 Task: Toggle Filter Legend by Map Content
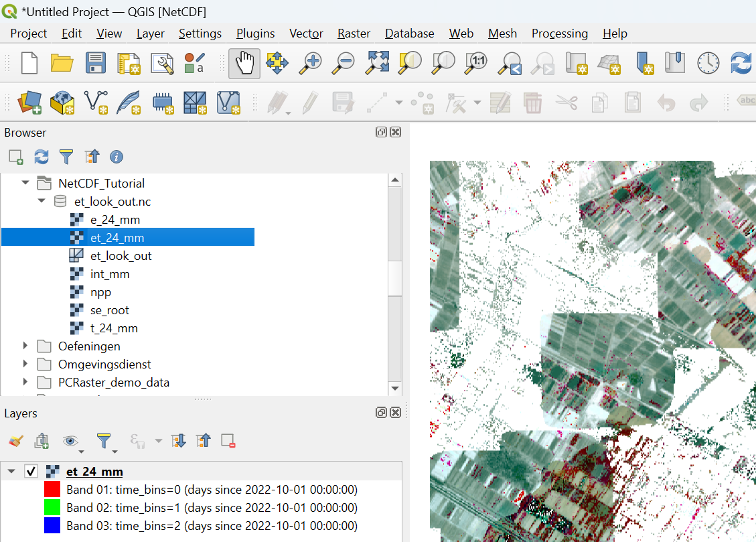105,441
